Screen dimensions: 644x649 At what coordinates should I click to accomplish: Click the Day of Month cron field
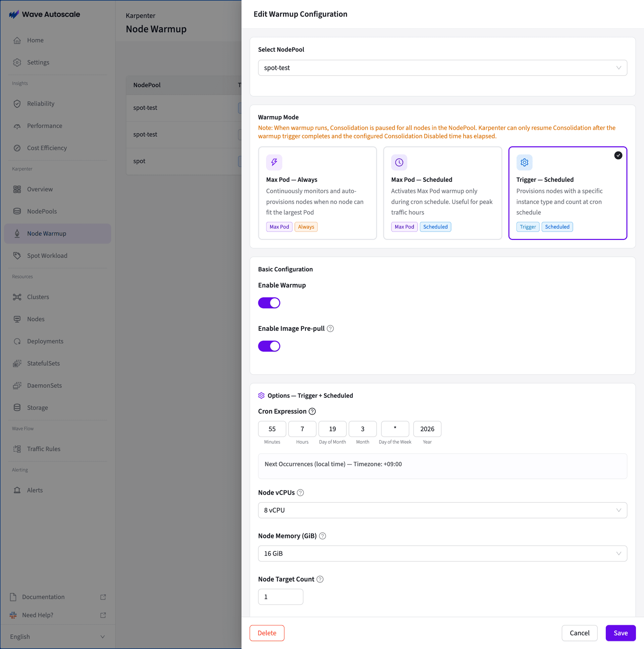click(x=333, y=430)
